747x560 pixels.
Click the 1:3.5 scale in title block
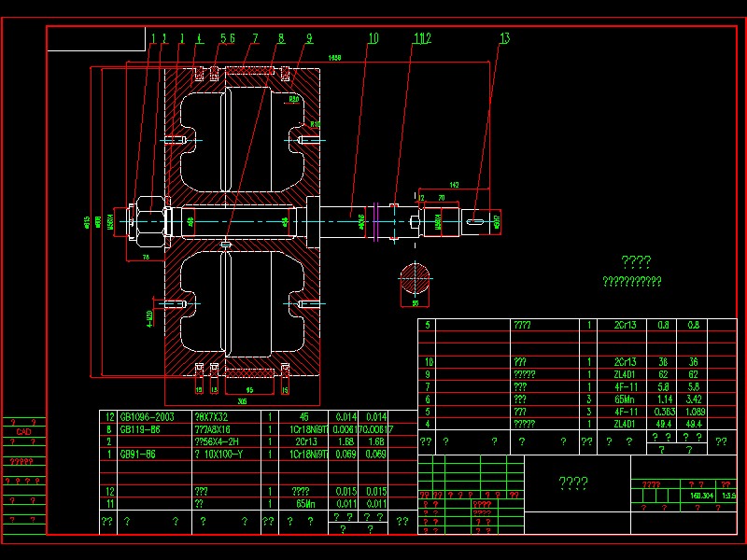click(x=728, y=496)
